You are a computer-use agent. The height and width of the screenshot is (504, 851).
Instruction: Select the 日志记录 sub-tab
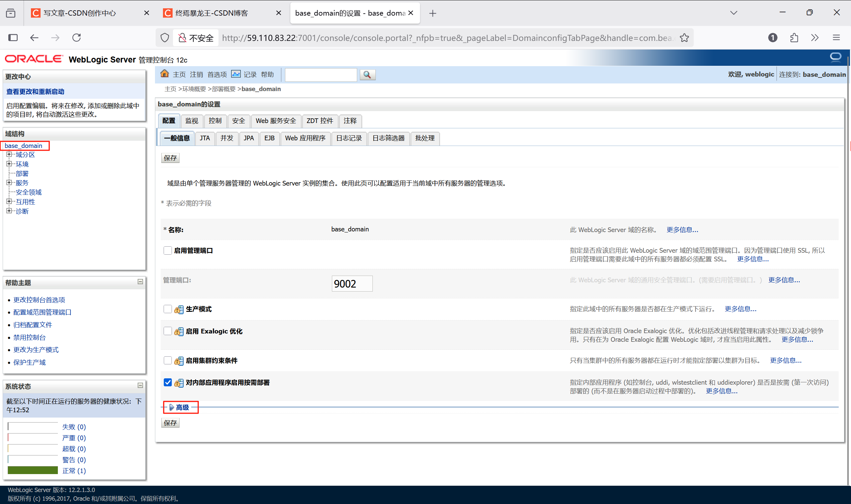pyautogui.click(x=349, y=138)
